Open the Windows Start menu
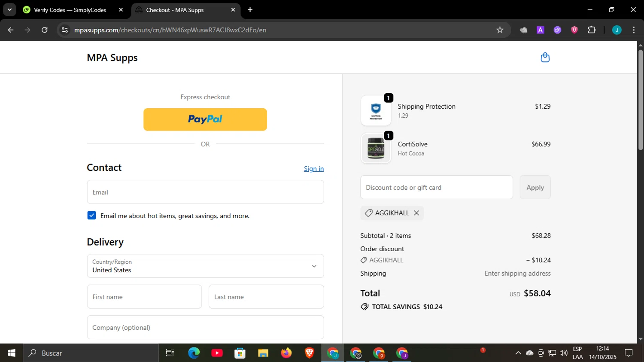Image resolution: width=644 pixels, height=362 pixels. (12, 353)
